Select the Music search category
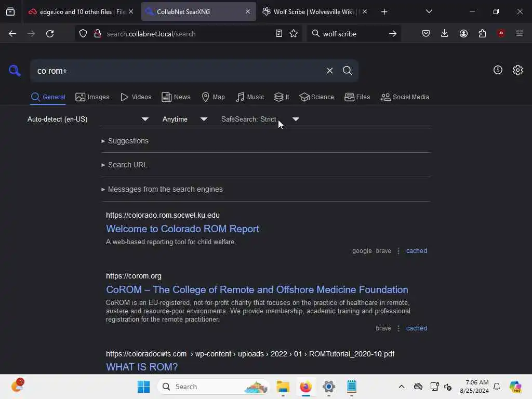This screenshot has width=532, height=399. pos(250,97)
